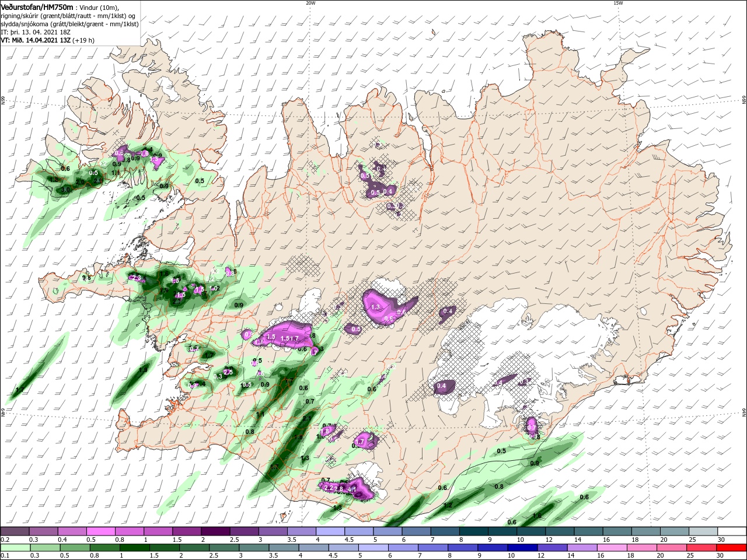The width and height of the screenshot is (747, 560).
Task: Select the initial time line 'IT: þri. 13. 04. 2021 18Z'
Action: pos(37,32)
